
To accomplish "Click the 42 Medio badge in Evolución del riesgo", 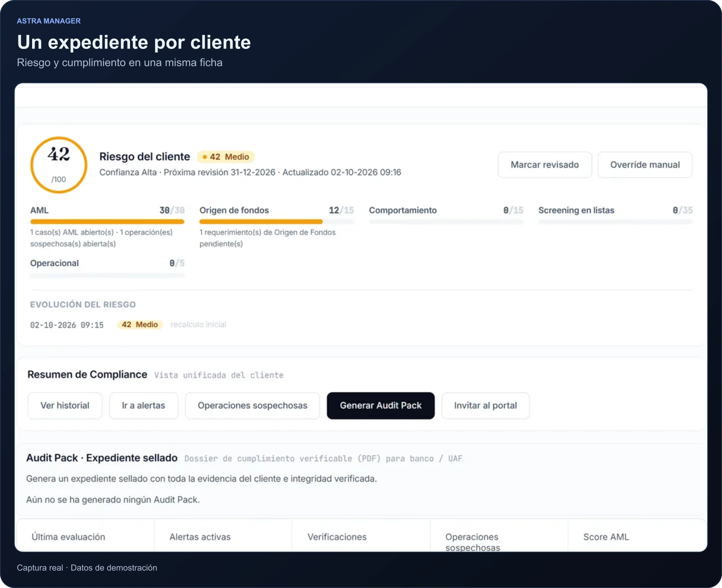I will (x=140, y=325).
